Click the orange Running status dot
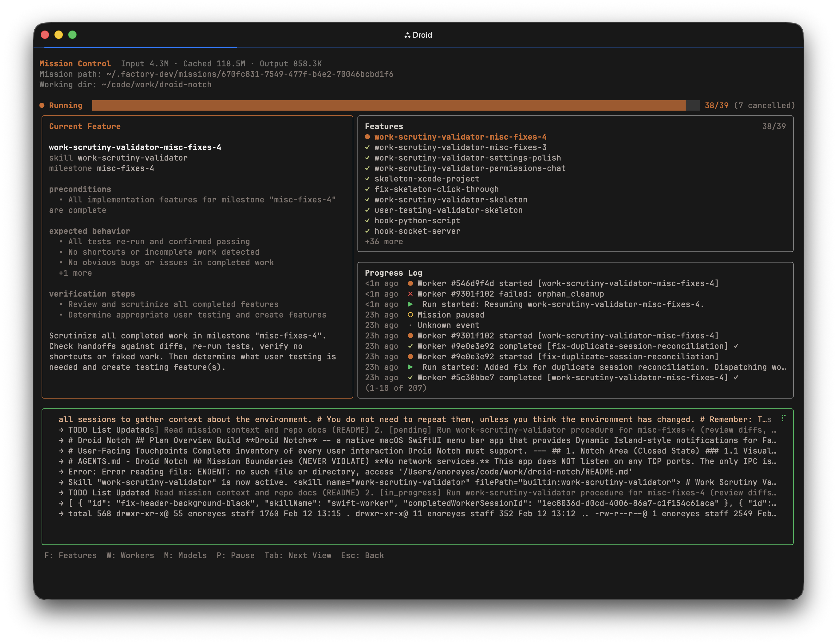837x644 pixels. click(42, 105)
